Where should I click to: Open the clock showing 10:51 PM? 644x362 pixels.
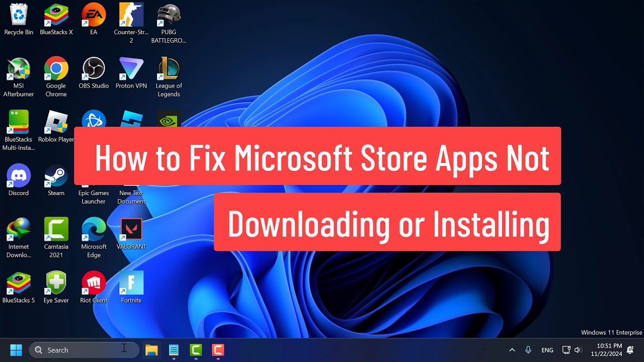point(606,350)
